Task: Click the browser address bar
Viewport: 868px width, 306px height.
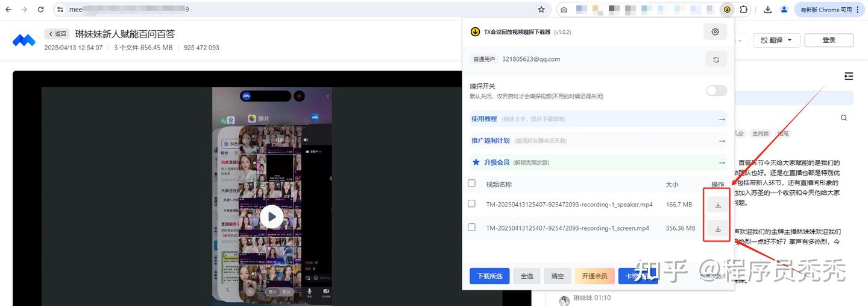Action: pos(301,10)
